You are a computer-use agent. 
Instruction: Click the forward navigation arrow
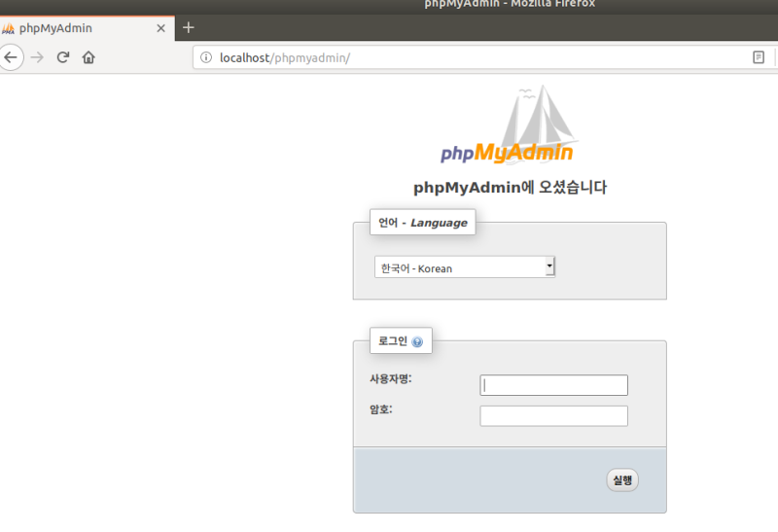pos(37,57)
